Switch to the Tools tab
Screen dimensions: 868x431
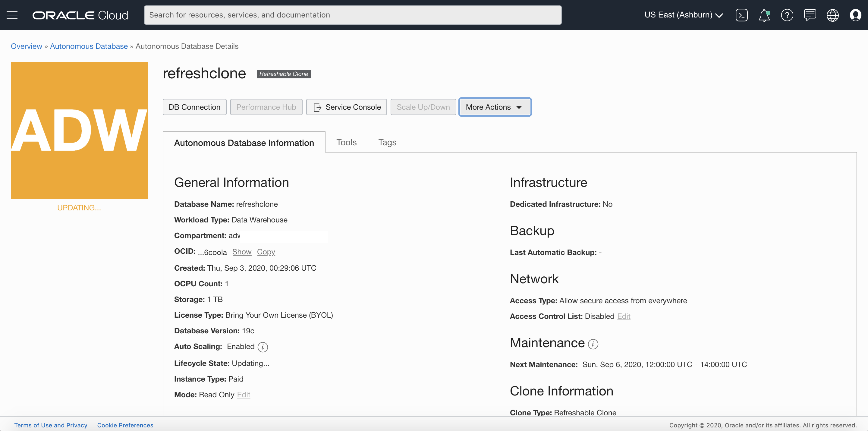[346, 142]
